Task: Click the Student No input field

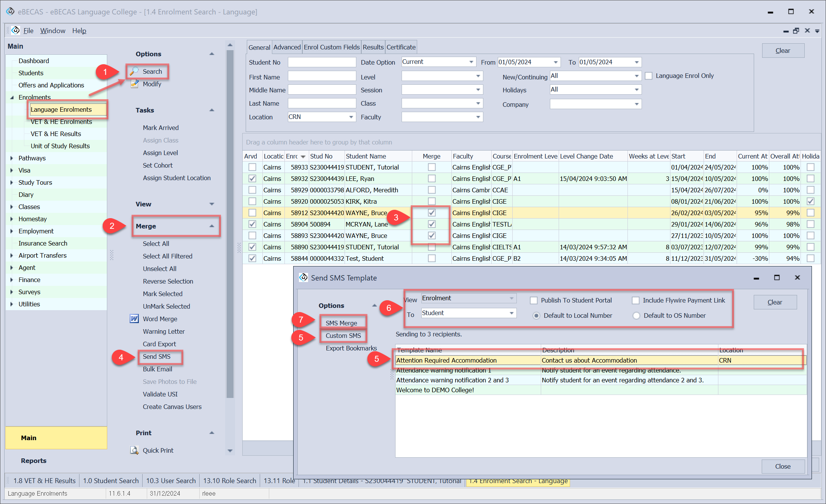Action: click(x=322, y=62)
